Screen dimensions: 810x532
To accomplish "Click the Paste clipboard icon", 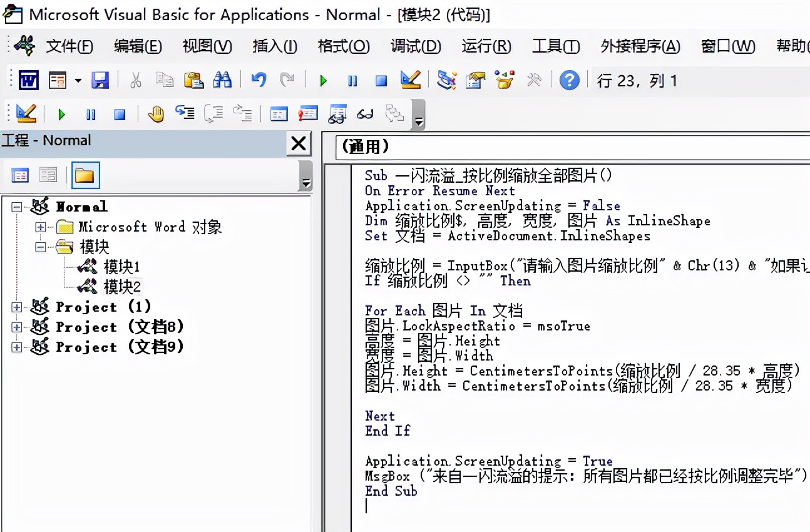I will click(193, 80).
